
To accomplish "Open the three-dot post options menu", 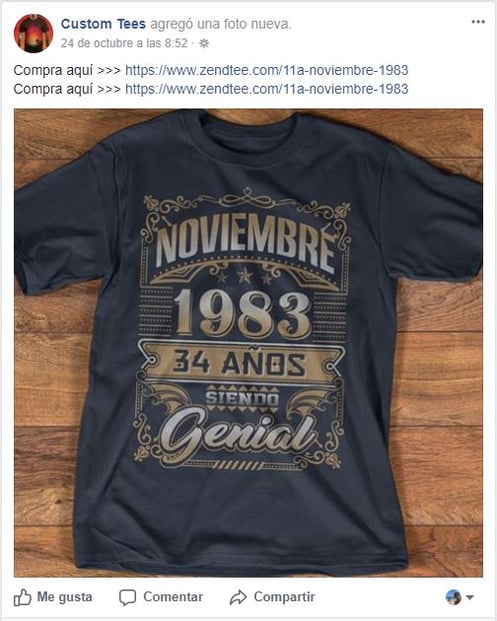I will [x=478, y=22].
